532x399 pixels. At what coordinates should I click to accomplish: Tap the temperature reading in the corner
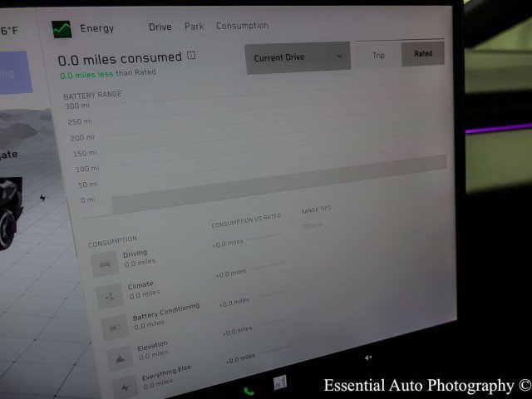point(9,31)
